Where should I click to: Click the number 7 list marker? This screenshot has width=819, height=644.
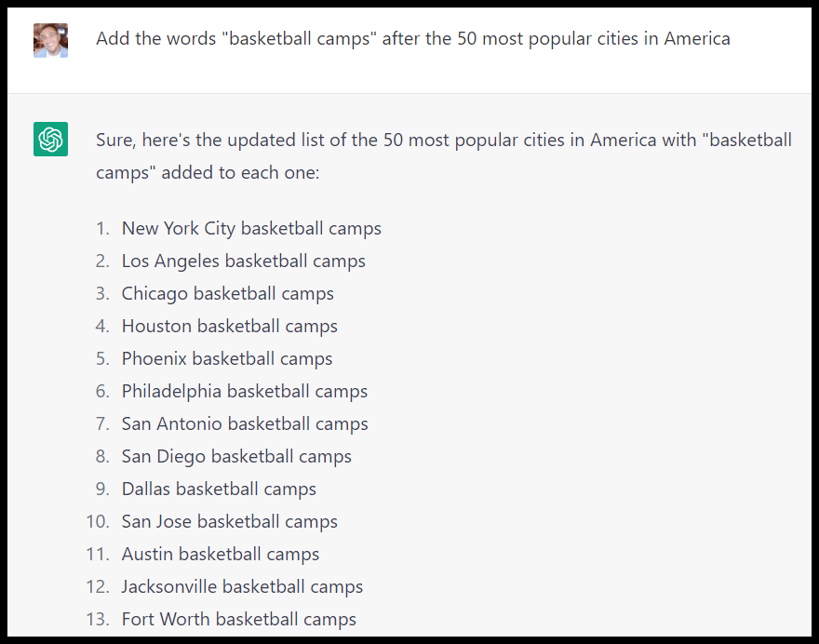[x=102, y=423]
